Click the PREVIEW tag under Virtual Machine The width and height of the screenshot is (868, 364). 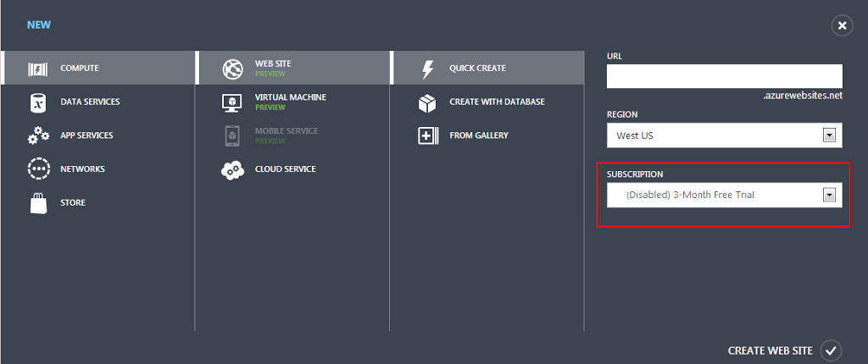(270, 108)
